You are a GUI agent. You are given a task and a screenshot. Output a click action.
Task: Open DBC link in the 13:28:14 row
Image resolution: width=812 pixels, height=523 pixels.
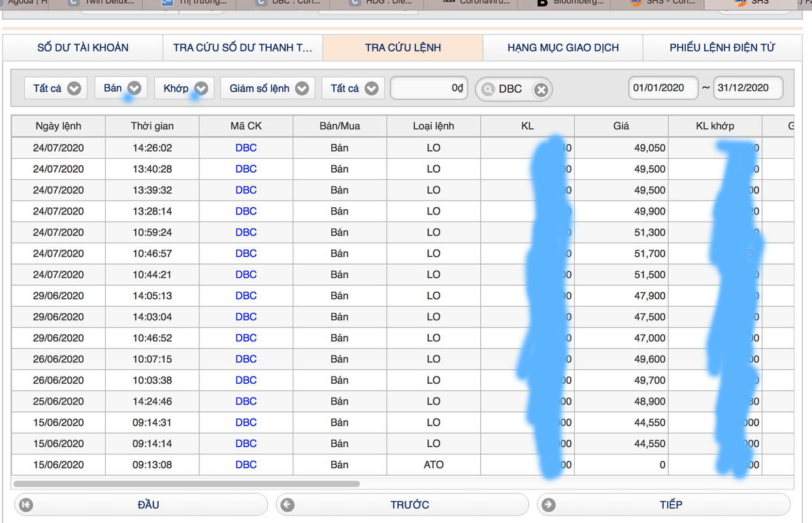(246, 211)
